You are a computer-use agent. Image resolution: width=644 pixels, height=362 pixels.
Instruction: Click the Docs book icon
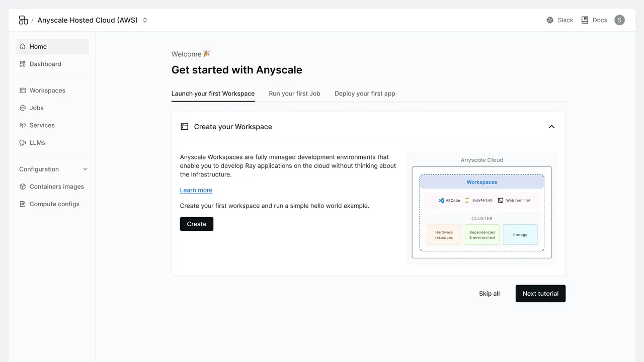pos(585,20)
